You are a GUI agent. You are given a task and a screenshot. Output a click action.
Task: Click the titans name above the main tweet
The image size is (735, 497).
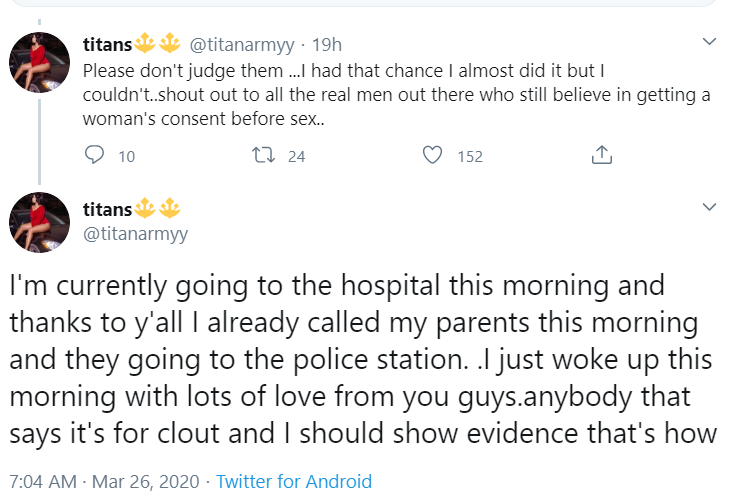pos(107,209)
